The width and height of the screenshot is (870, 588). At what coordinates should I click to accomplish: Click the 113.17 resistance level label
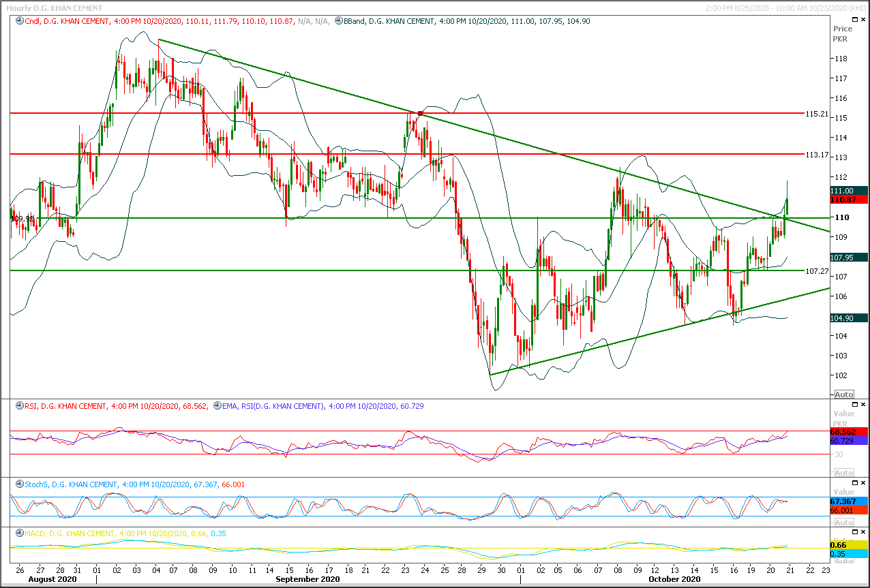coord(816,155)
